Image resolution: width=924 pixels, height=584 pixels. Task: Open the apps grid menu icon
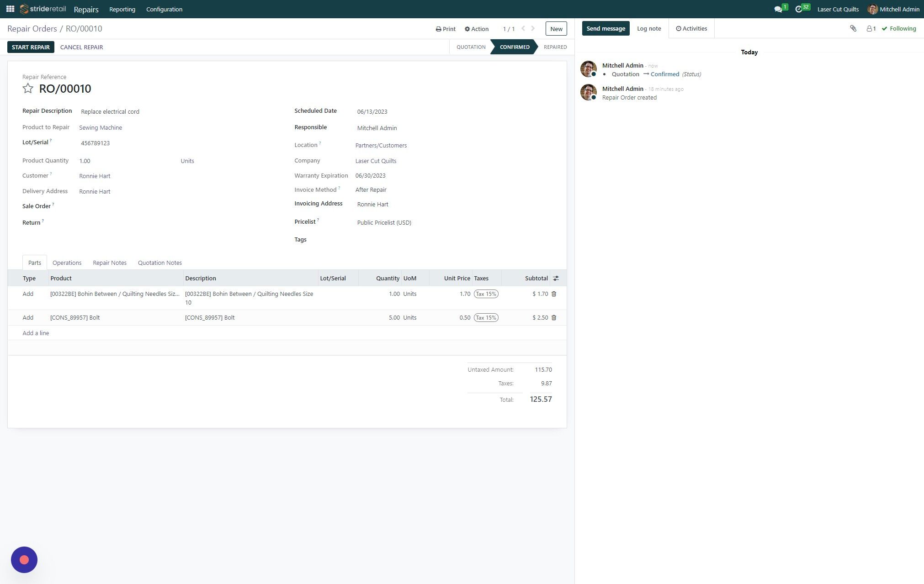[10, 9]
